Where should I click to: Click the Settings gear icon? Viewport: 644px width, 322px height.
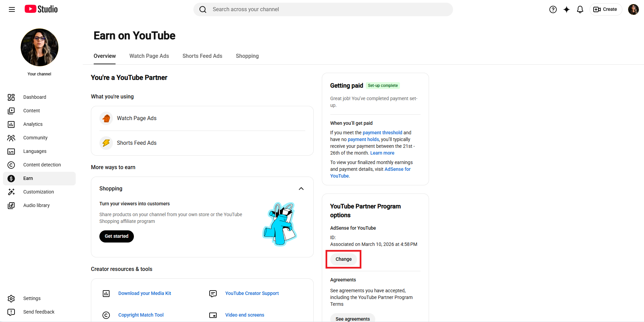(x=11, y=299)
